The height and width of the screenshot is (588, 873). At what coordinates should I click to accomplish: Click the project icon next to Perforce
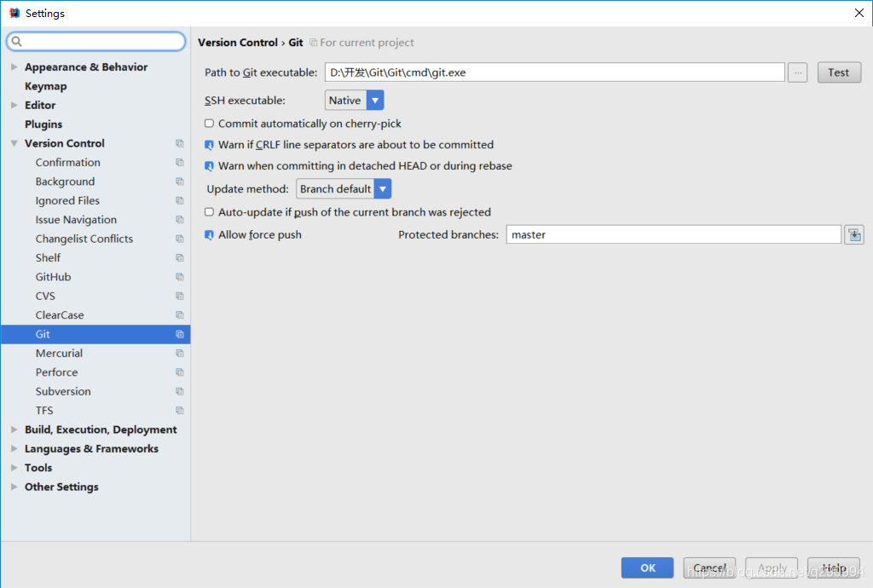point(179,372)
